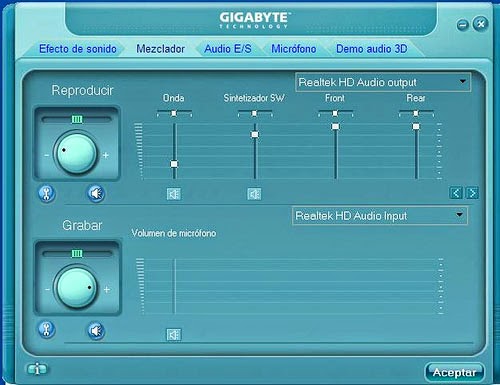Show previous playback channels with left arrow
The height and width of the screenshot is (385, 500).
pyautogui.click(x=456, y=193)
